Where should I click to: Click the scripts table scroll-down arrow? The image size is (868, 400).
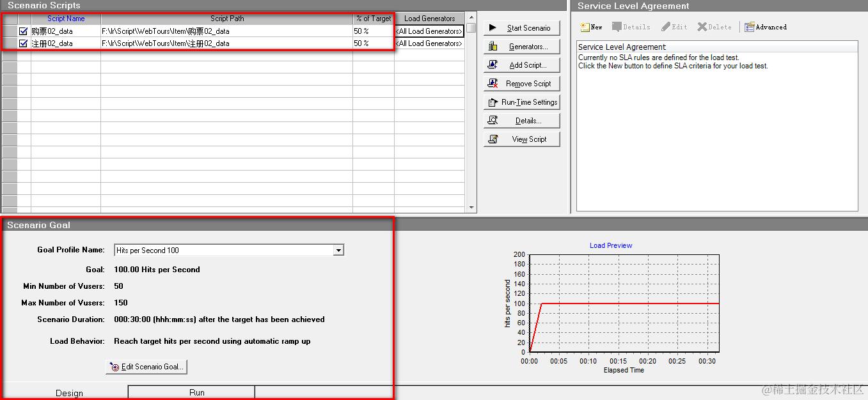pyautogui.click(x=471, y=208)
